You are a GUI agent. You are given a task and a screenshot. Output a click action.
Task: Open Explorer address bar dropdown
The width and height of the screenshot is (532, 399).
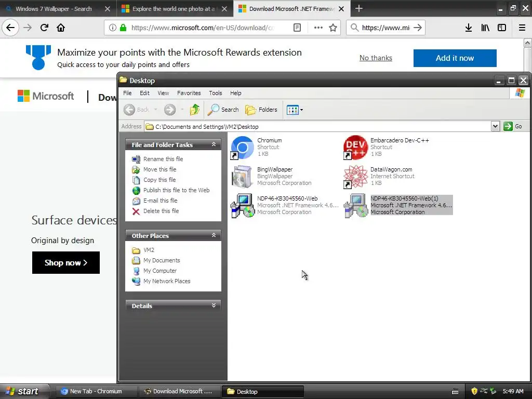(x=495, y=127)
